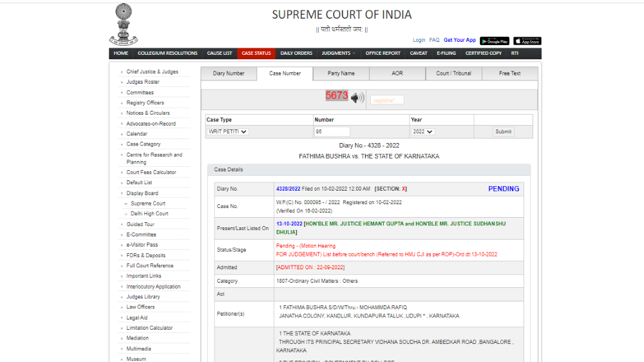Open Court Fees Calculator in sidebar
Viewport: 644px width, 362px height.
151,173
